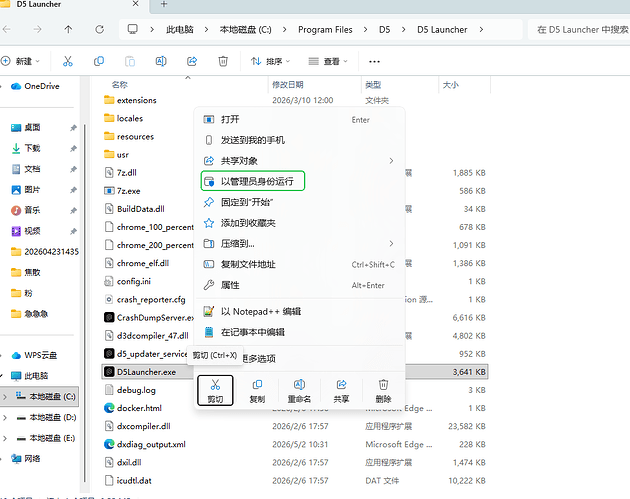
Task: Select 属性 in context menu
Action: click(x=299, y=285)
